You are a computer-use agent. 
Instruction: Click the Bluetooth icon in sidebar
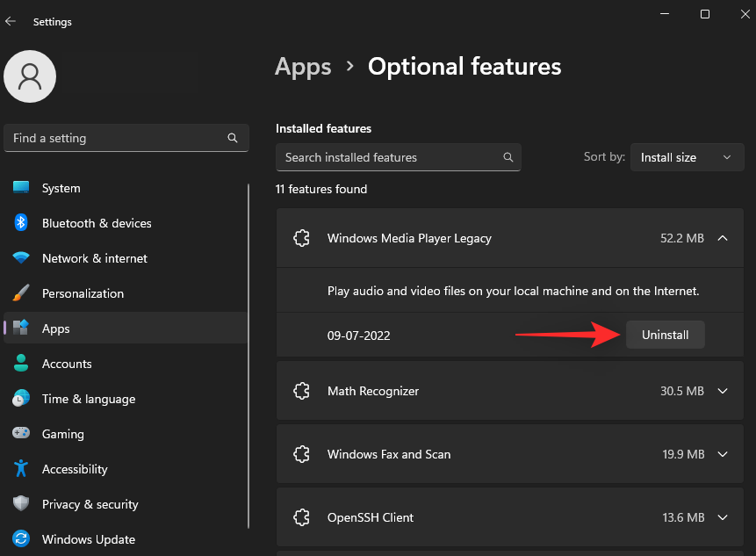21,222
